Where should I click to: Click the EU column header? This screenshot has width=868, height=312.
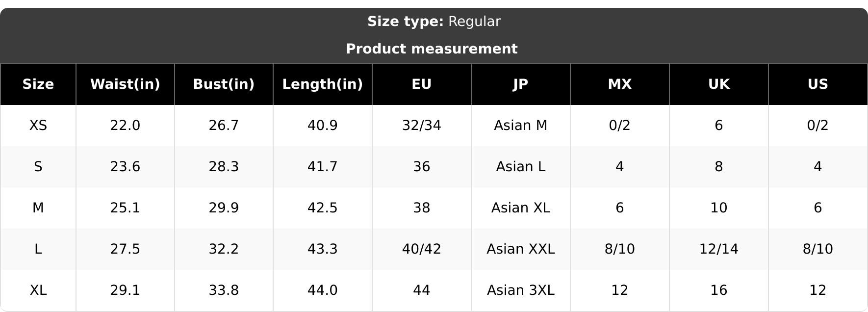422,84
